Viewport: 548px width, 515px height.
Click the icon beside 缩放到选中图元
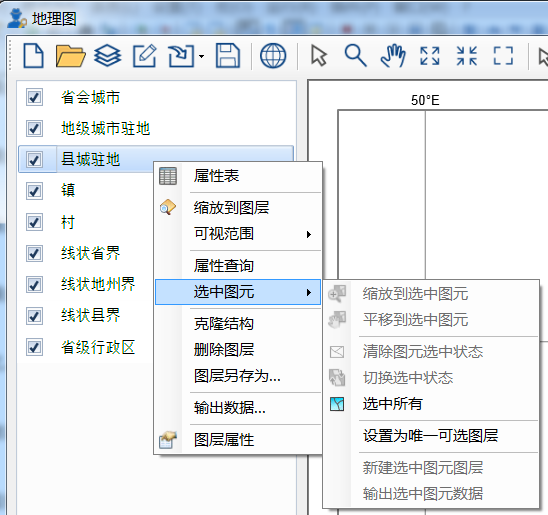[337, 294]
